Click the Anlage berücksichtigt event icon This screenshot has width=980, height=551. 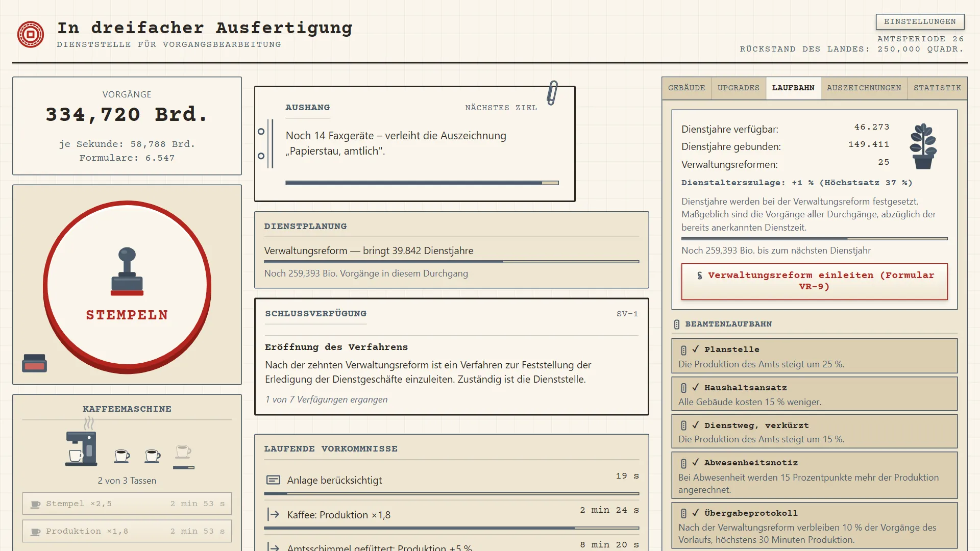tap(273, 480)
